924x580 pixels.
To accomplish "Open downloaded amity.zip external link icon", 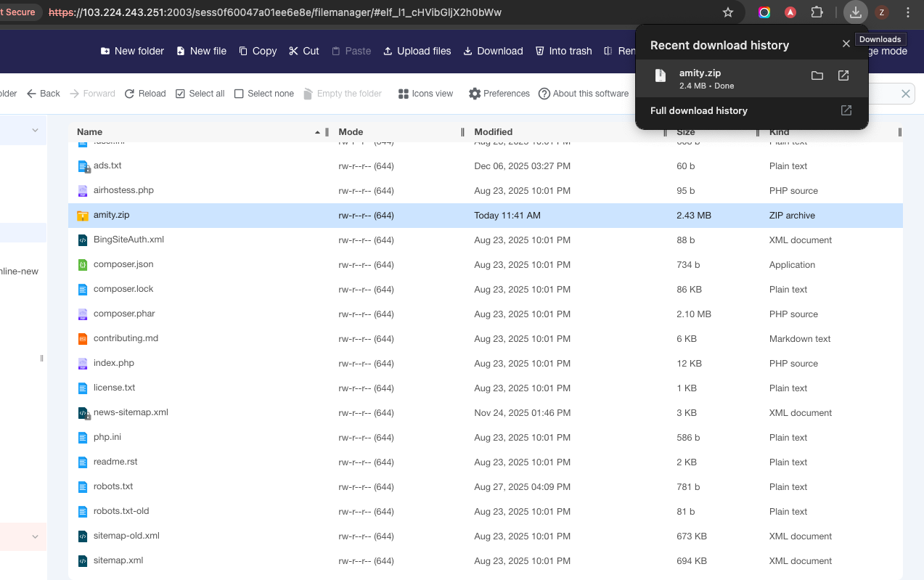I will click(843, 75).
